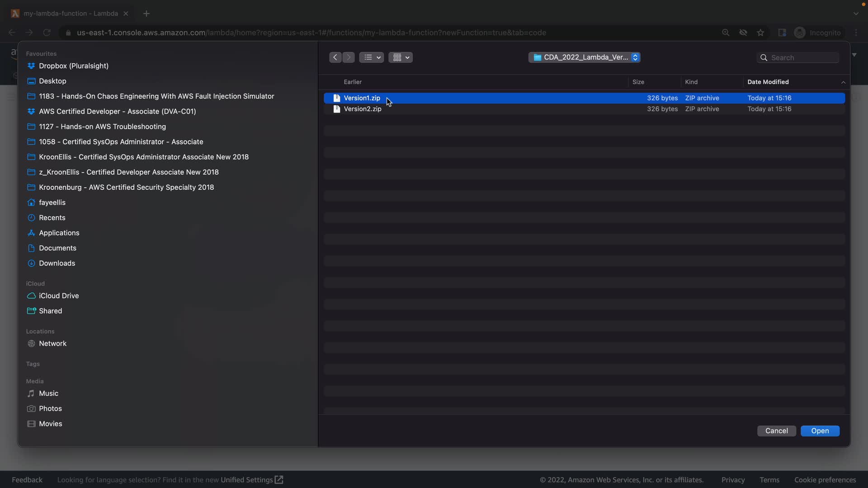Image resolution: width=868 pixels, height=488 pixels.
Task: Open the list view options dropdown
Action: [372, 57]
